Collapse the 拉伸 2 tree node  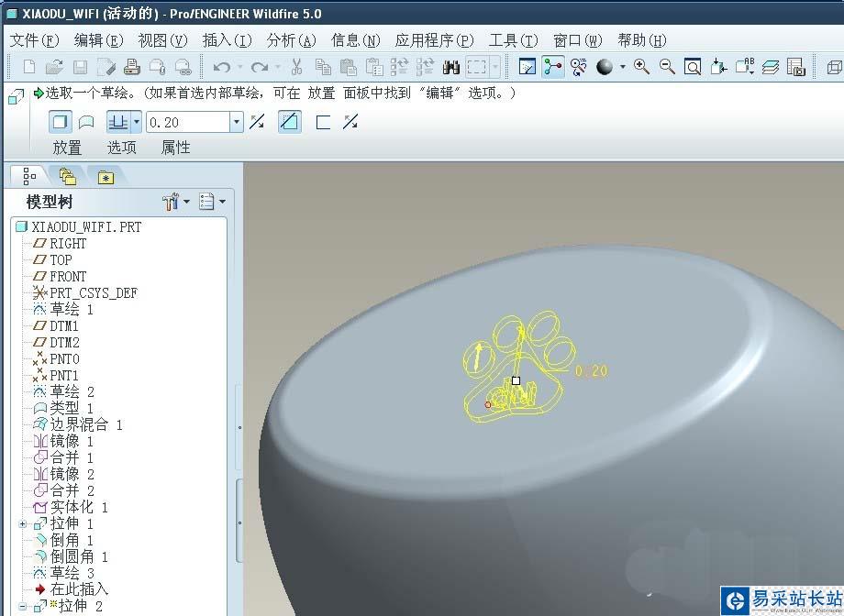[23, 606]
